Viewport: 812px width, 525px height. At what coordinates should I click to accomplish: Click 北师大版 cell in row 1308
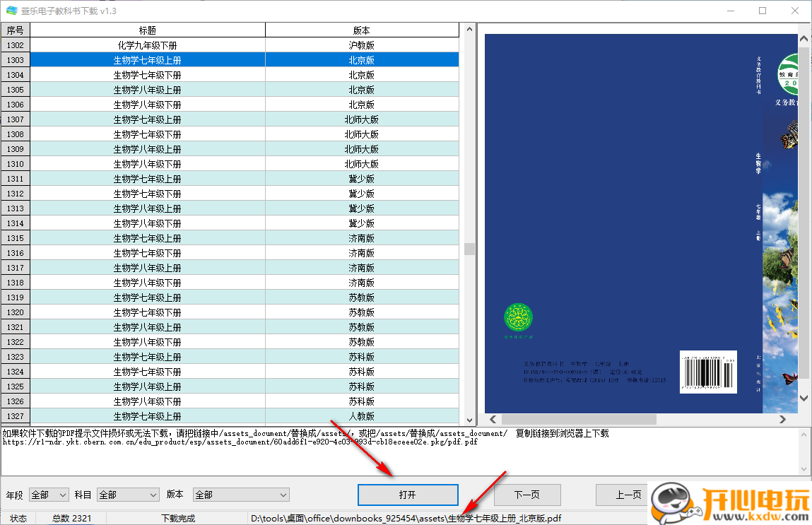[361, 135]
